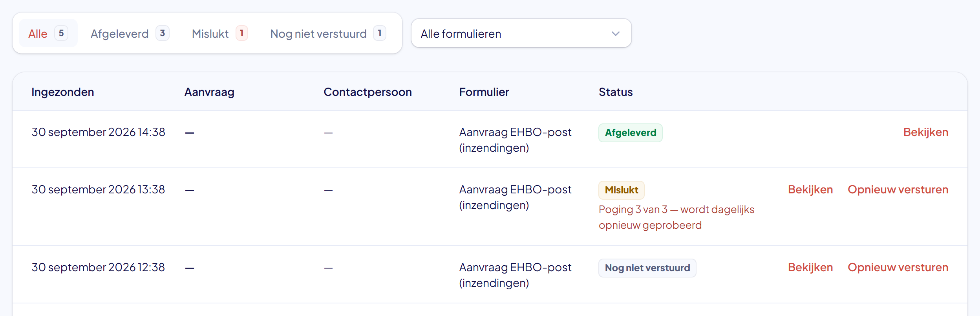This screenshot has width=980, height=316.
Task: Click the Mislukt status badge in the table
Action: click(622, 190)
